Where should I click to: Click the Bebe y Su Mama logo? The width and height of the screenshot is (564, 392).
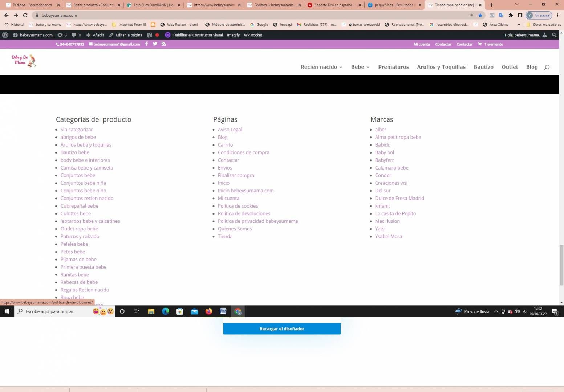point(24,61)
